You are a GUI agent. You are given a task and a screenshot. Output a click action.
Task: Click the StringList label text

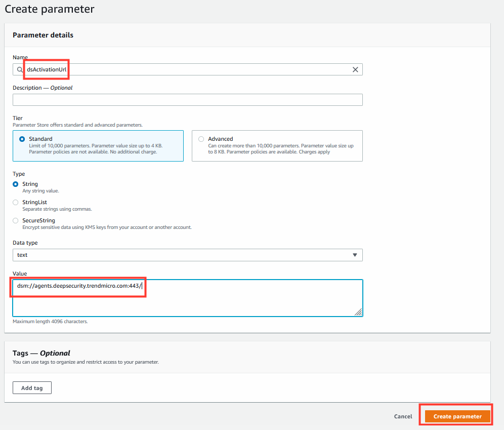coord(35,202)
